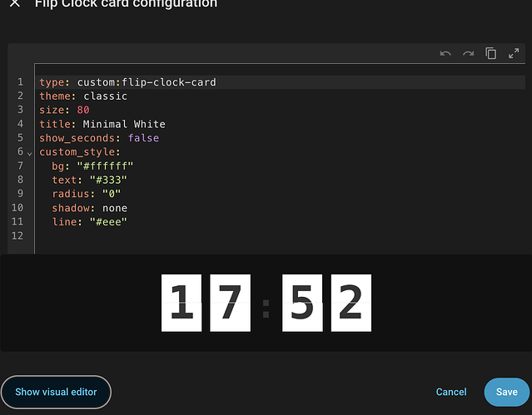Click the show_seconds false value

pyautogui.click(x=143, y=138)
